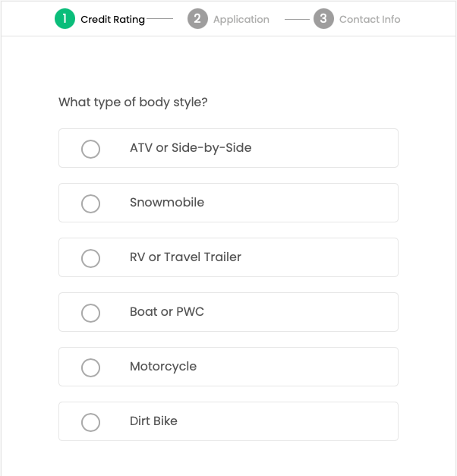457x476 pixels.
Task: Click the step 3 number circle
Action: point(323,19)
